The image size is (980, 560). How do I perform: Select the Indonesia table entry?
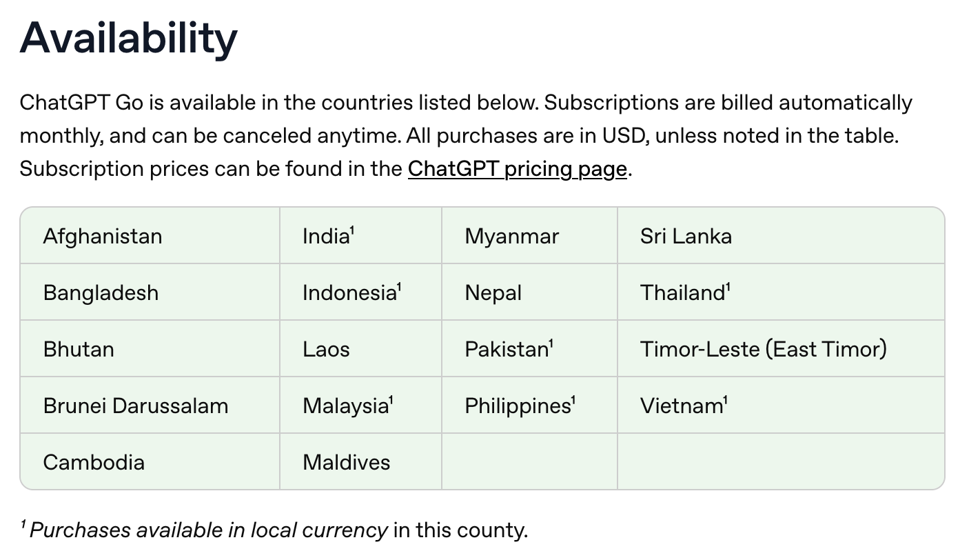pos(350,293)
